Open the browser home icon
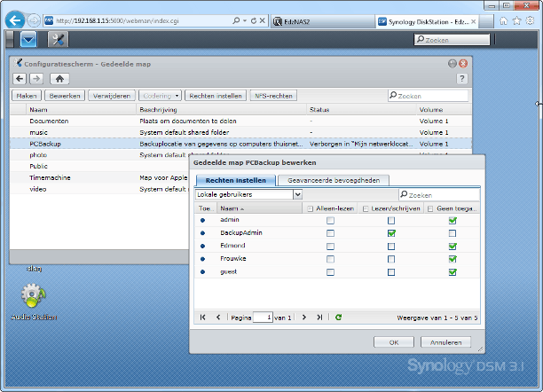This screenshot has height=392, width=543. pyautogui.click(x=504, y=21)
